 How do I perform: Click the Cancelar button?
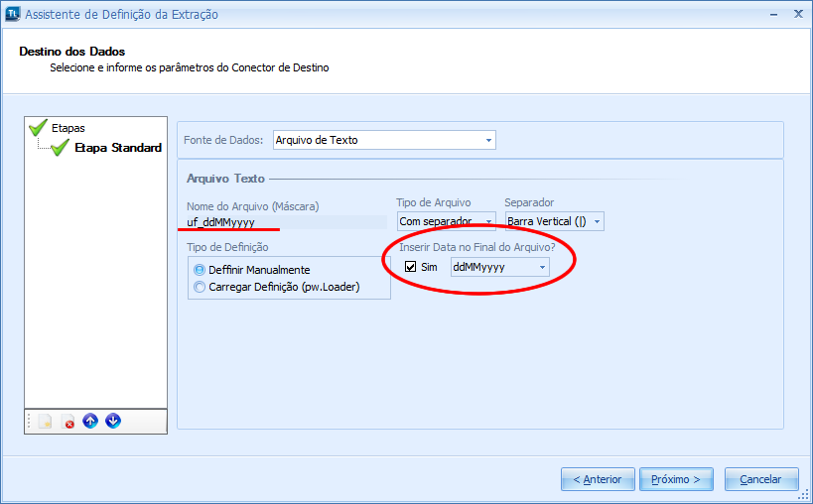[760, 479]
